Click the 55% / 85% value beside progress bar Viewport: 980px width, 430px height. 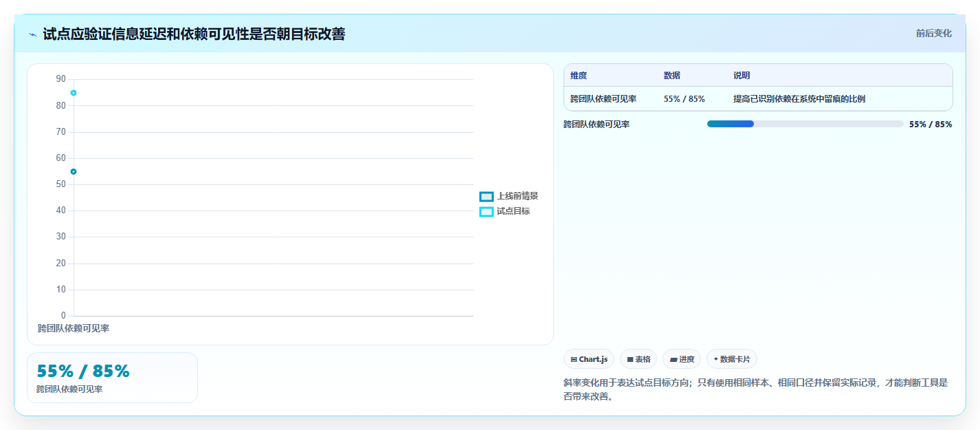pos(931,125)
